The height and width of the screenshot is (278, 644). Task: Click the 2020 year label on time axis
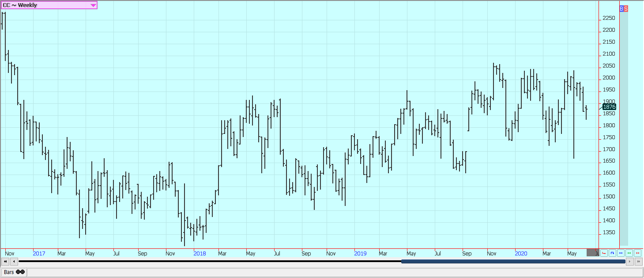521,254
